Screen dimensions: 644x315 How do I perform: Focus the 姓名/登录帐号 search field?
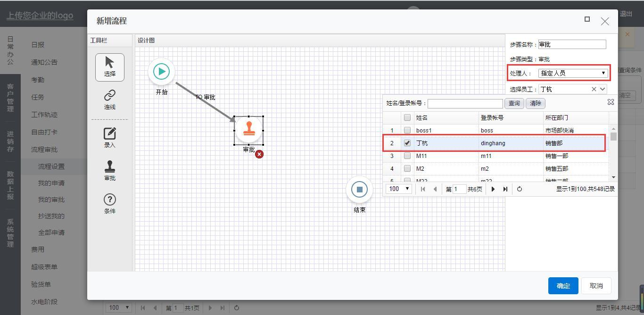[x=465, y=103]
